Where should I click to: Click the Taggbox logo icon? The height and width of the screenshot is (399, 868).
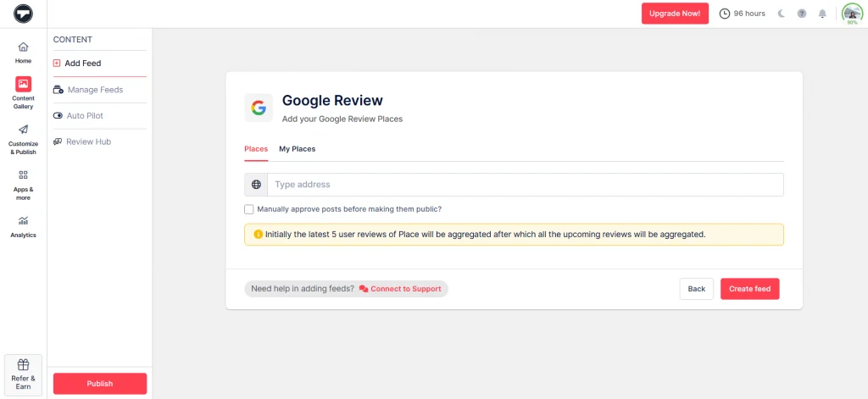tap(23, 14)
